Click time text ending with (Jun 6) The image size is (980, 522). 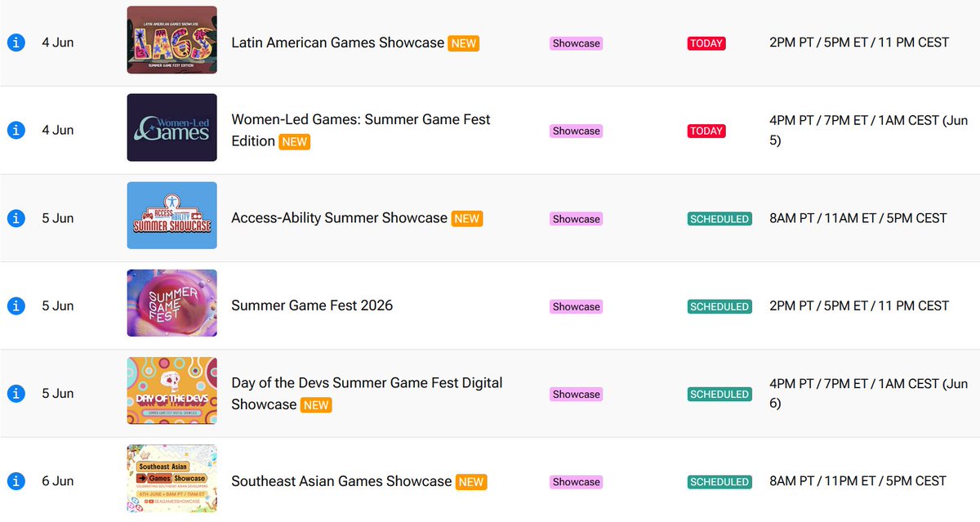(869, 393)
